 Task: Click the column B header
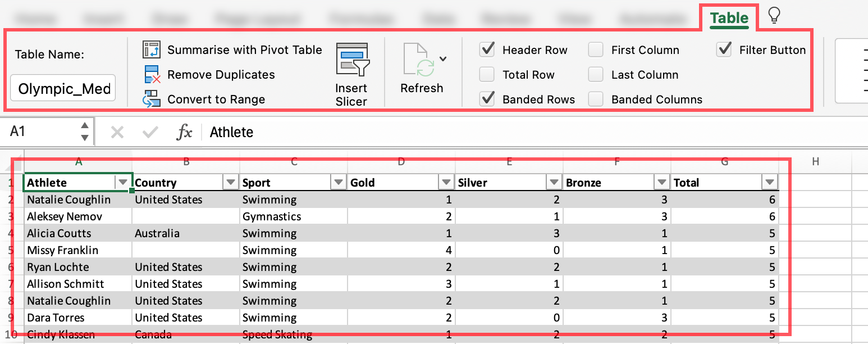click(x=186, y=161)
